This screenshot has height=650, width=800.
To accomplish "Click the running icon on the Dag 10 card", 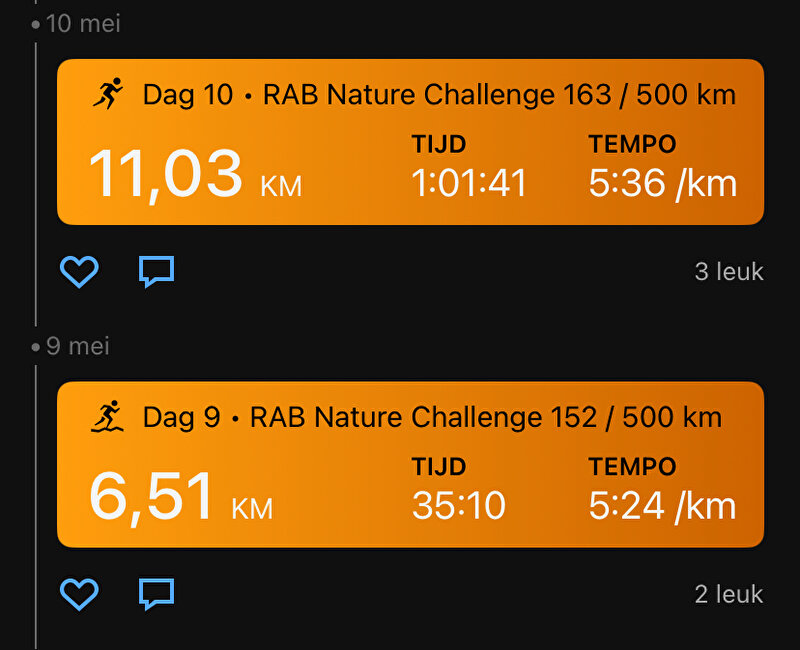I will [108, 93].
